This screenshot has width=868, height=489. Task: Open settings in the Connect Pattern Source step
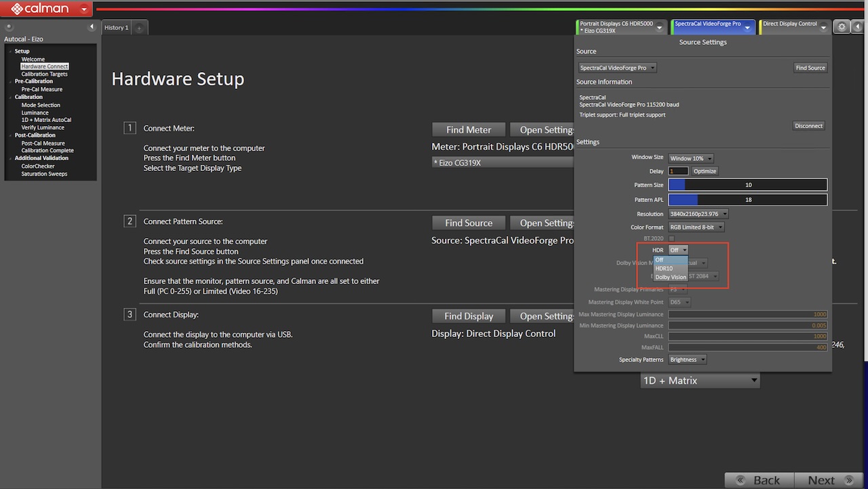(542, 222)
